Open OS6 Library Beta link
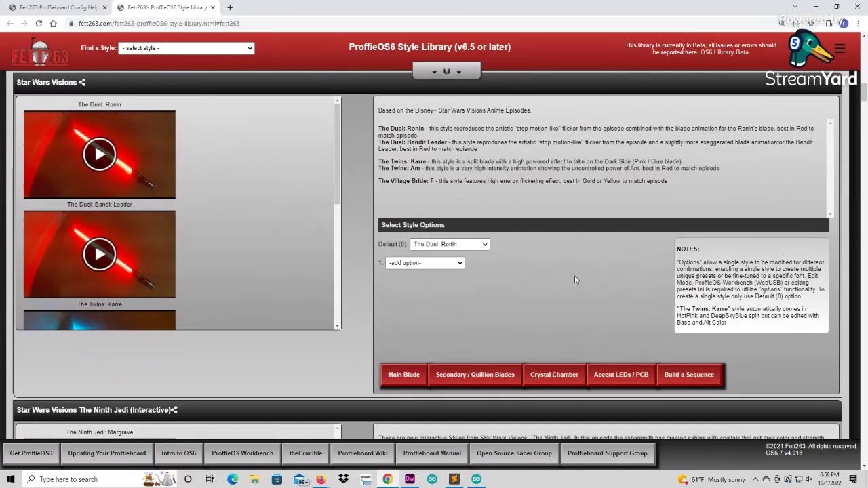This screenshot has height=488, width=868. tap(724, 52)
